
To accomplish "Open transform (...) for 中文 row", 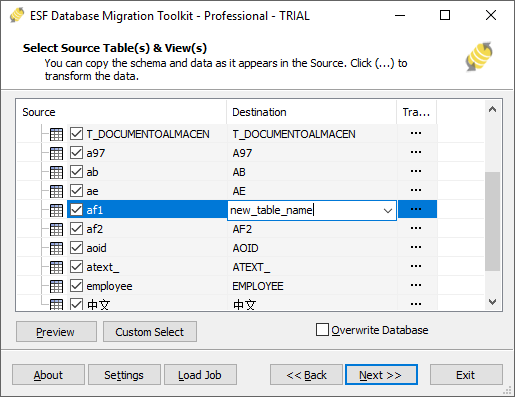I will (x=416, y=304).
